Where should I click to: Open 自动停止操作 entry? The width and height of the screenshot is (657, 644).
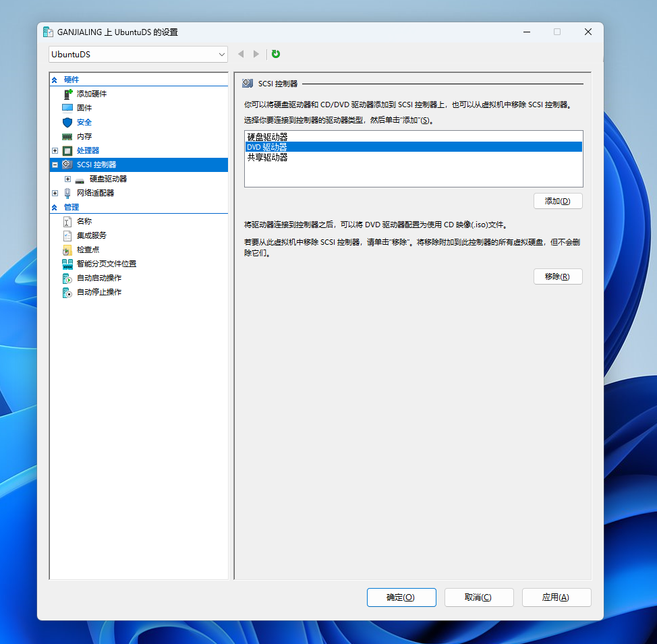[99, 293]
